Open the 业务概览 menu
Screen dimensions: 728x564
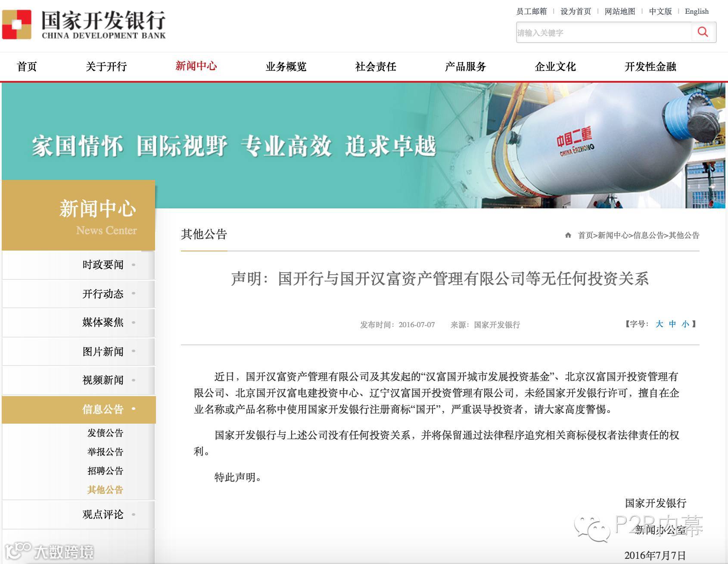tap(286, 67)
